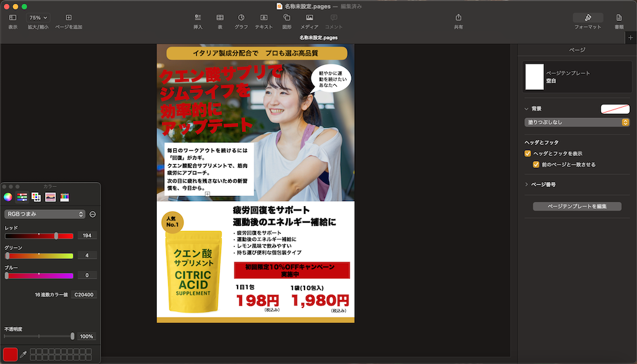Image resolution: width=637 pixels, height=364 pixels.
Task: Select the yellow banner イタリア製成分配合で
Action: pyautogui.click(x=257, y=53)
